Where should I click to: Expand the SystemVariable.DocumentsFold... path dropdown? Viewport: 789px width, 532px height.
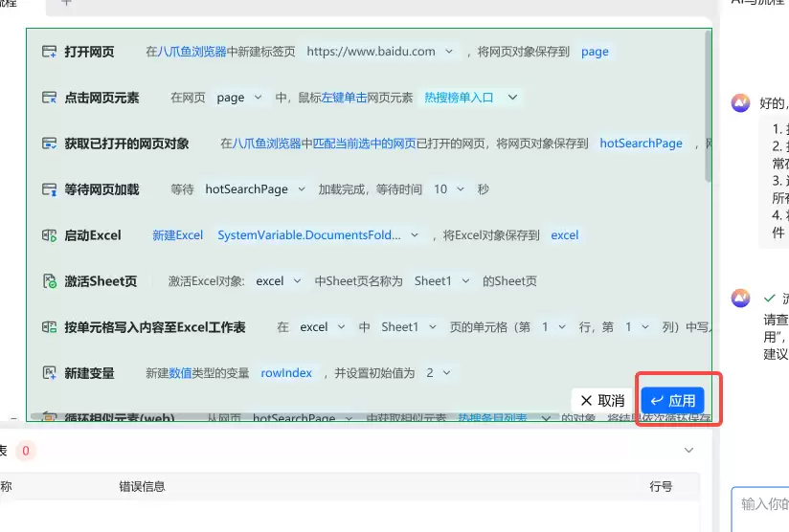click(x=415, y=235)
